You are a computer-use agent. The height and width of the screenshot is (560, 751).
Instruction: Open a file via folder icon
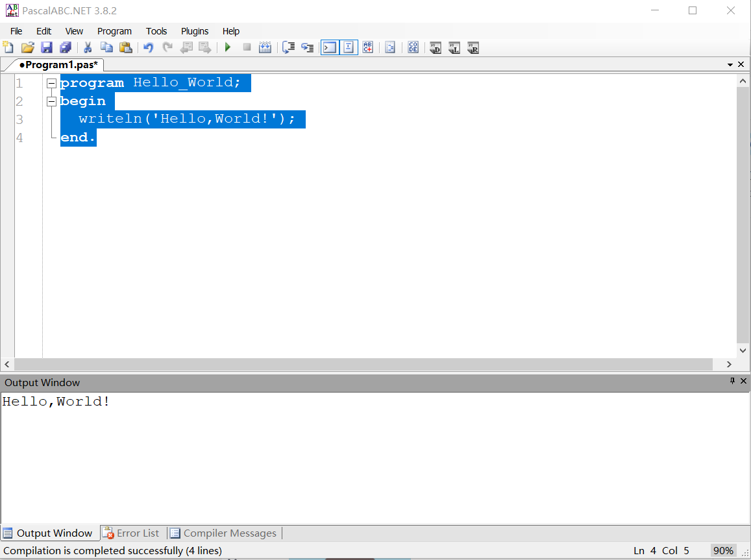click(28, 47)
